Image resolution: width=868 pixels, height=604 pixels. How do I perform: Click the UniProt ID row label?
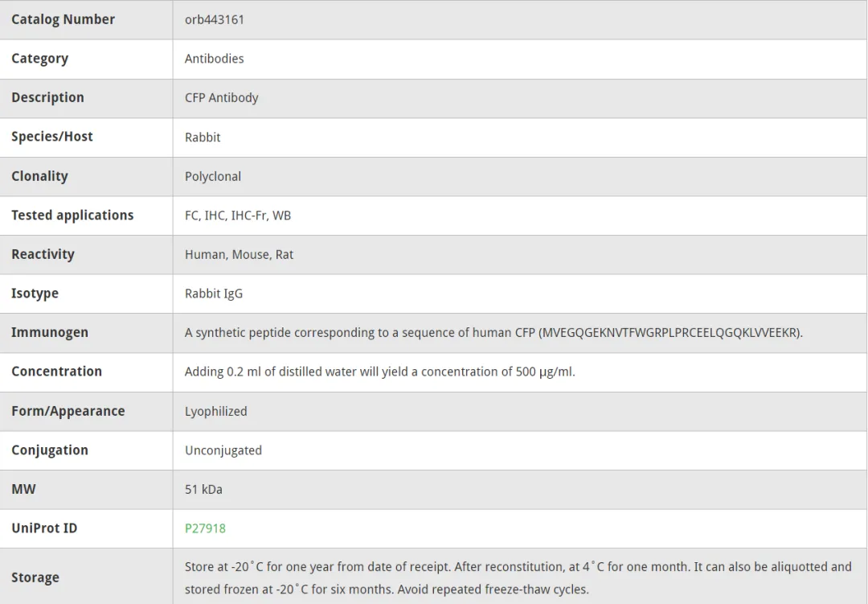[x=44, y=528]
